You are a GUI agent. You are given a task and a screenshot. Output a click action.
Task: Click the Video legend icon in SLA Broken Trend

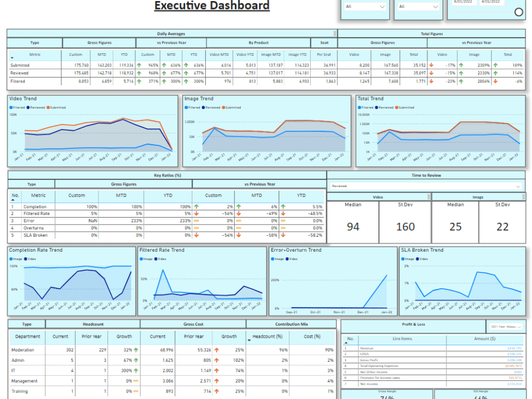[x=418, y=259]
